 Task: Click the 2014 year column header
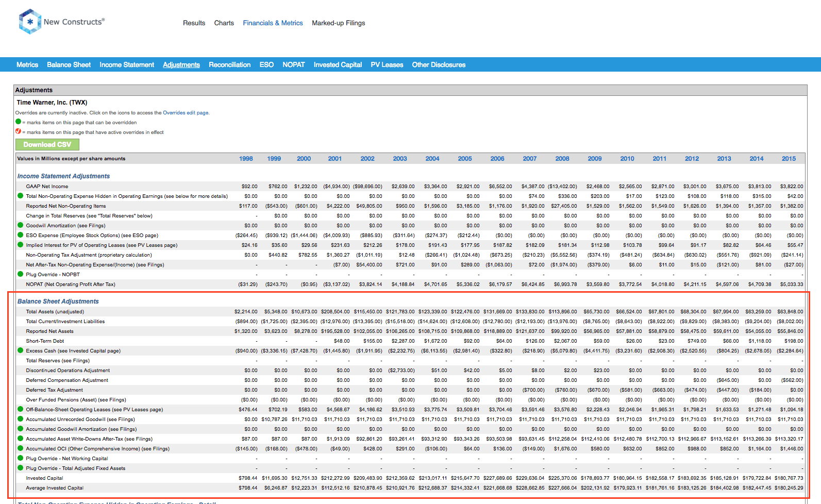[757, 159]
